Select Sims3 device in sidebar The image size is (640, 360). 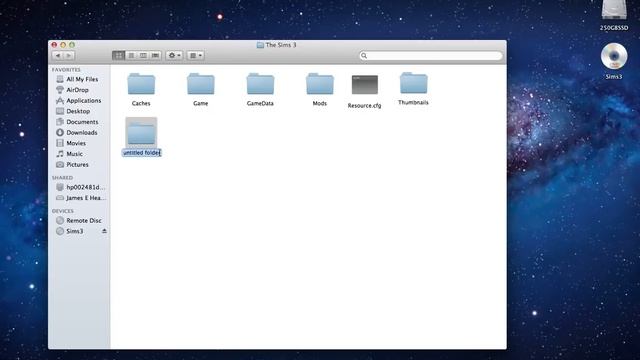75,231
